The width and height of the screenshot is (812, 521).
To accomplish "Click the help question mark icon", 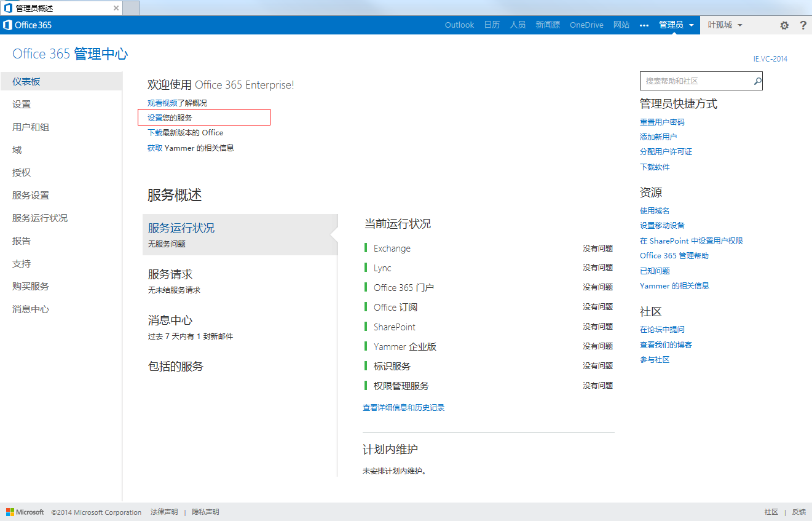I will 803,25.
